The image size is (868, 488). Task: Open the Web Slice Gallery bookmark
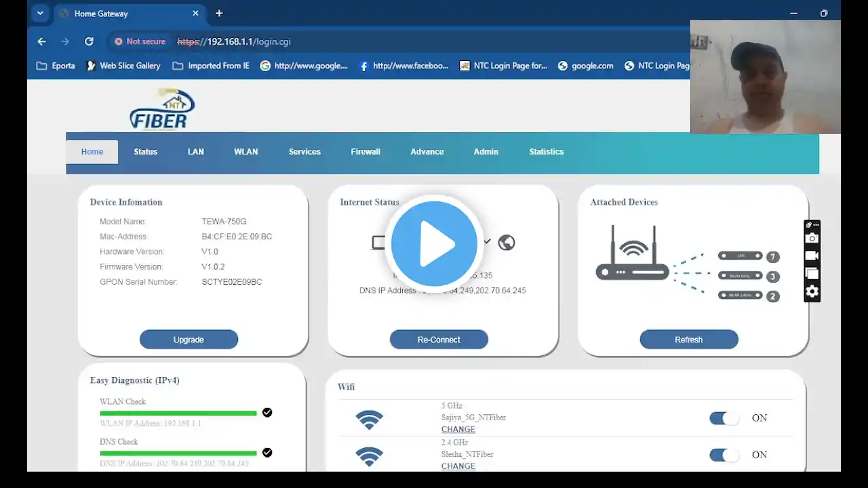tap(123, 66)
